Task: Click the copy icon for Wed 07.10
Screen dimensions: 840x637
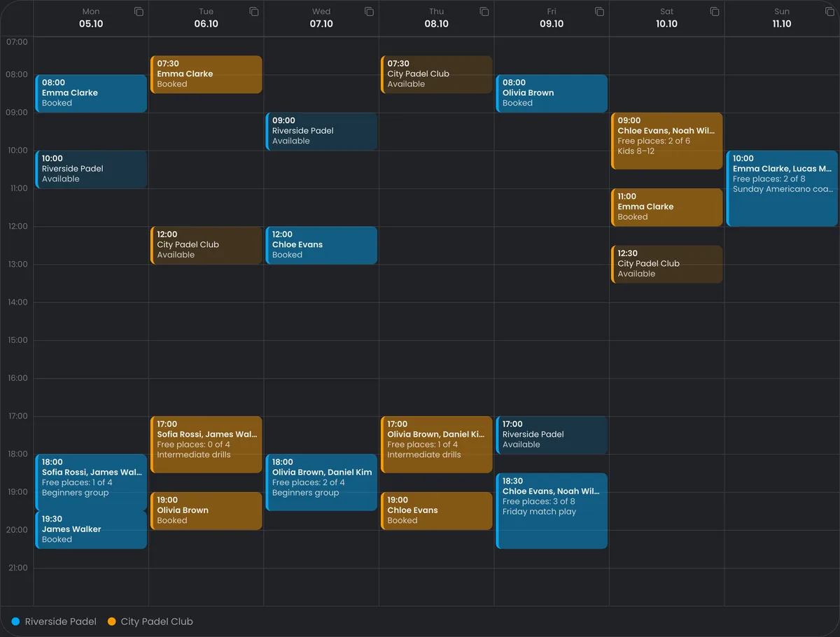Action: 369,12
